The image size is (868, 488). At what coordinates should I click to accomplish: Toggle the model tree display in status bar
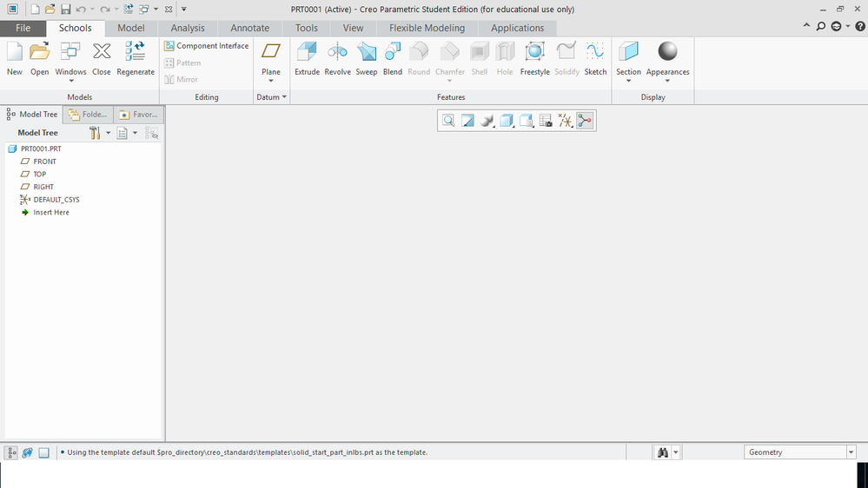click(12, 452)
